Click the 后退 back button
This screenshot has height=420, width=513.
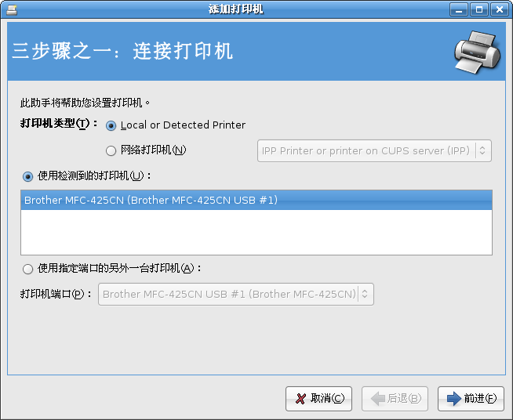click(395, 398)
